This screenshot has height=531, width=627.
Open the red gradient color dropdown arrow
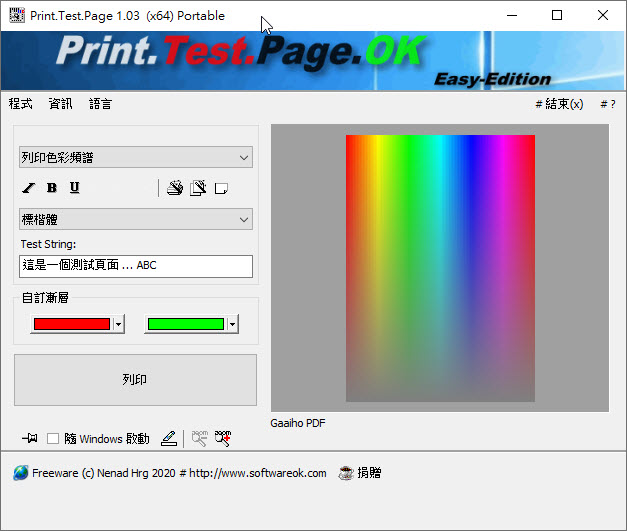[118, 324]
